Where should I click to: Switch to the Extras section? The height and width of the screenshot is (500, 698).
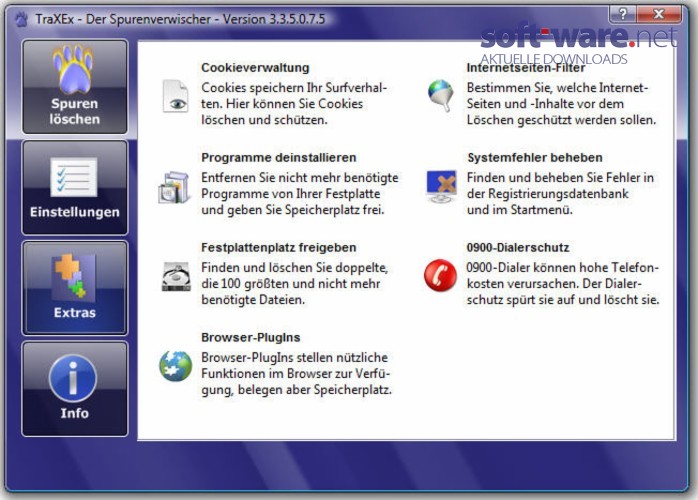[x=75, y=288]
